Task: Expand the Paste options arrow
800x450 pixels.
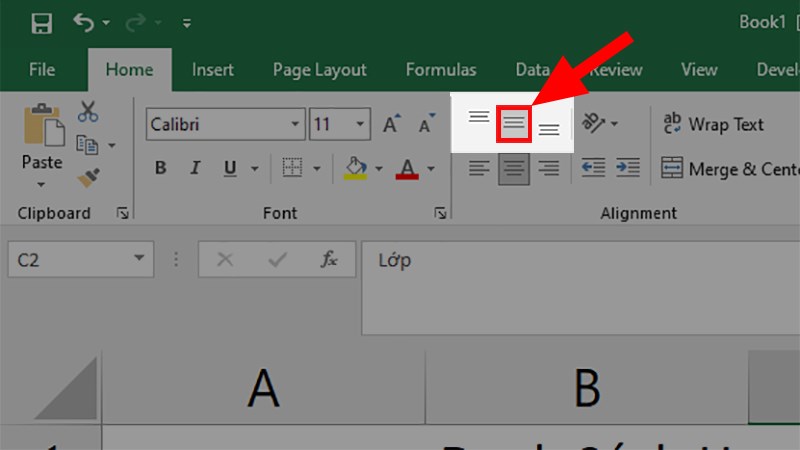Action: (x=41, y=184)
